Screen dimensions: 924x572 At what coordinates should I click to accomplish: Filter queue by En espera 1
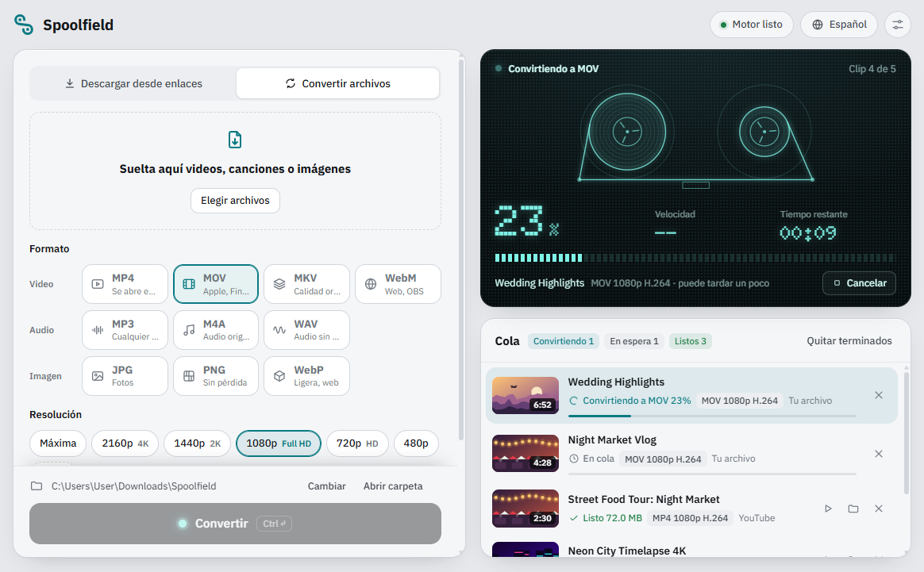(x=634, y=341)
